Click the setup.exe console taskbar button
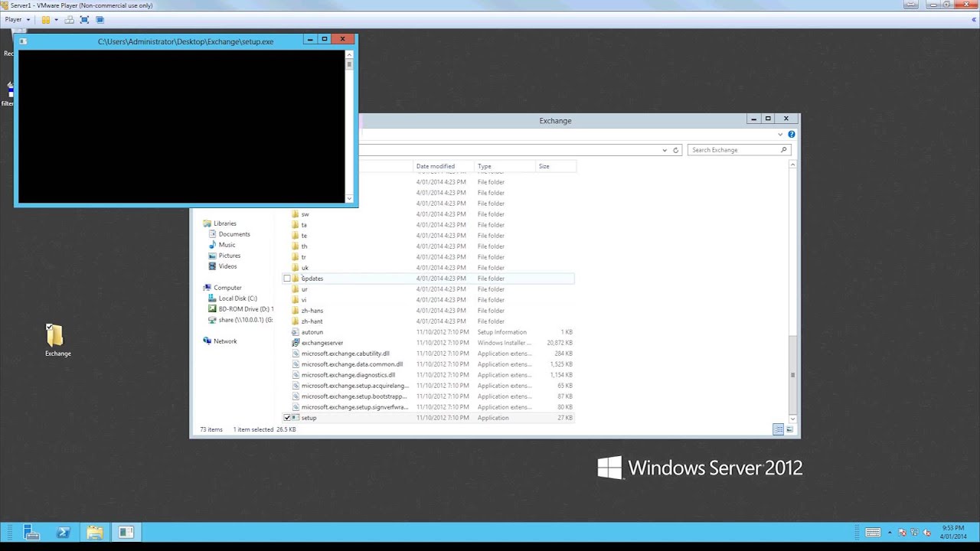The height and width of the screenshot is (551, 980). coord(126,532)
